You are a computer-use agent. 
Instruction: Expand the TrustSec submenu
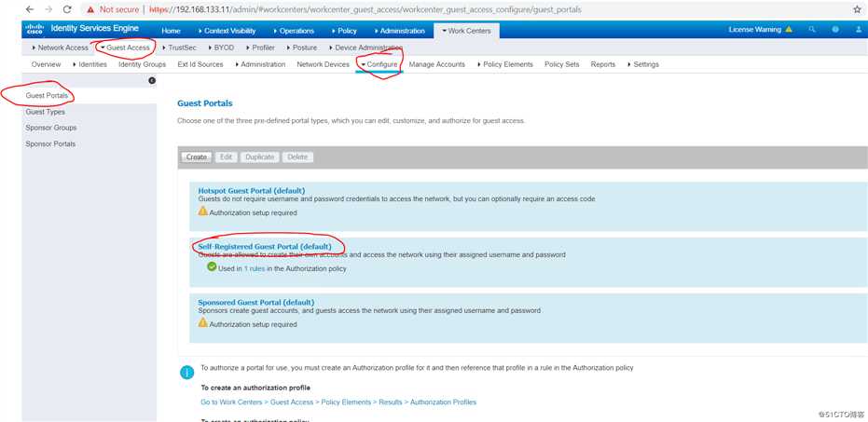(179, 48)
